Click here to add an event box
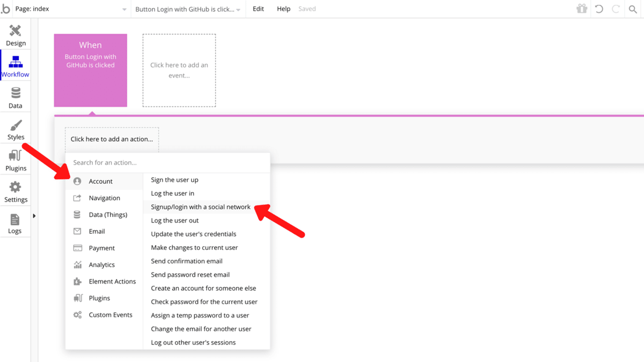The width and height of the screenshot is (644, 362). pyautogui.click(x=179, y=70)
